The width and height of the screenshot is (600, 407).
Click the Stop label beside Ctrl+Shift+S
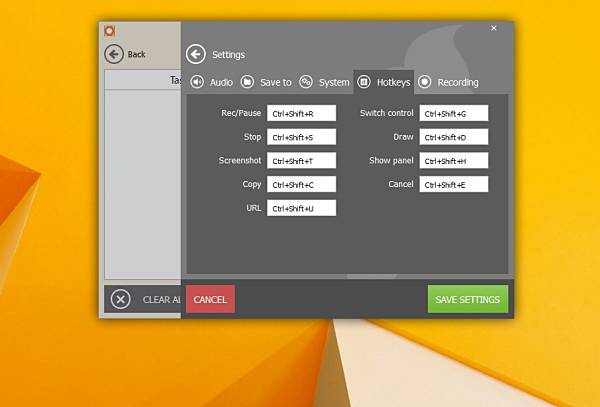(x=253, y=137)
